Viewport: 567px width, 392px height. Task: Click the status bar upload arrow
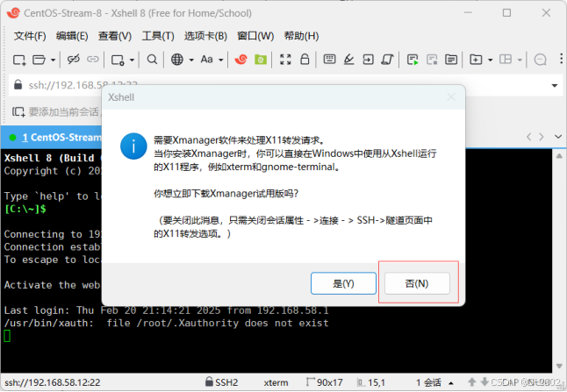click(471, 381)
